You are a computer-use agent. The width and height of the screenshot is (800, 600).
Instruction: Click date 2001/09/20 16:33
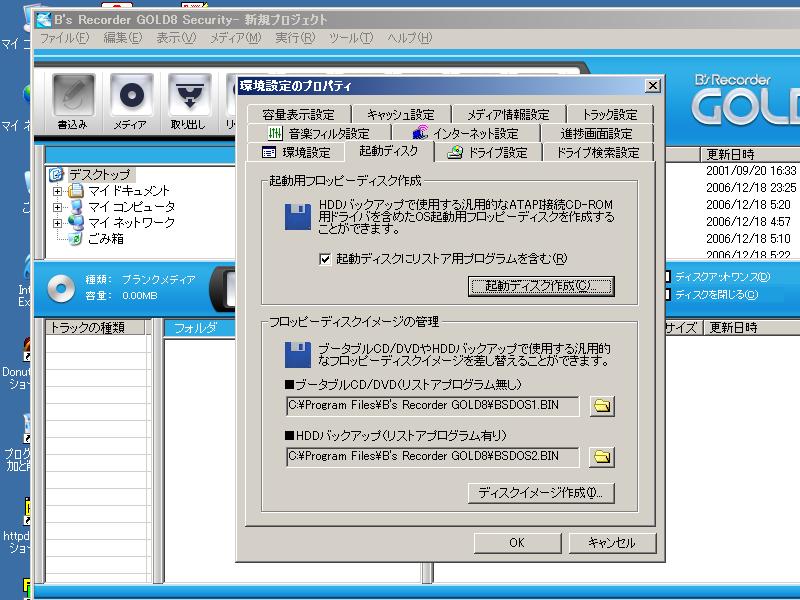[751, 171]
